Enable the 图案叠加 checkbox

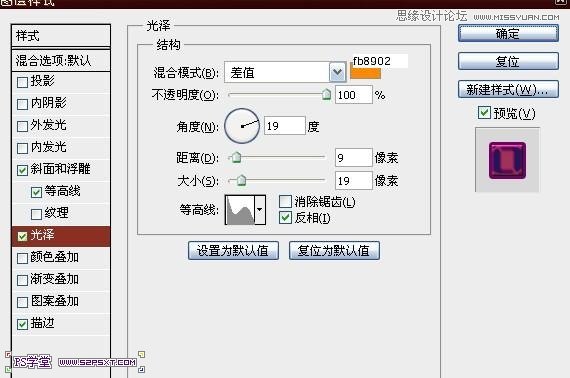[x=22, y=302]
